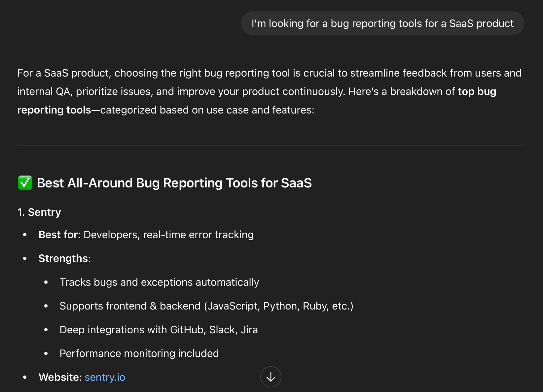Click 'Performance monitoring included' bullet

coord(139,354)
